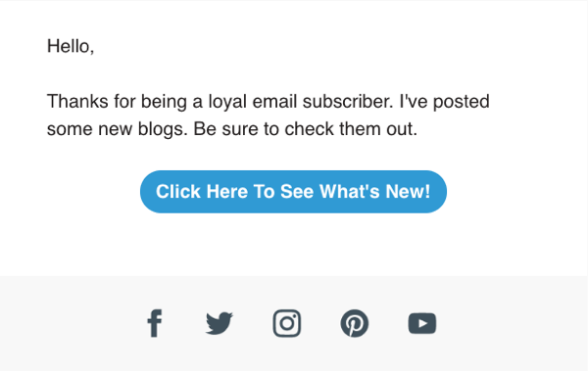Open the Facebook social link icon
The image size is (588, 371).
(x=155, y=323)
